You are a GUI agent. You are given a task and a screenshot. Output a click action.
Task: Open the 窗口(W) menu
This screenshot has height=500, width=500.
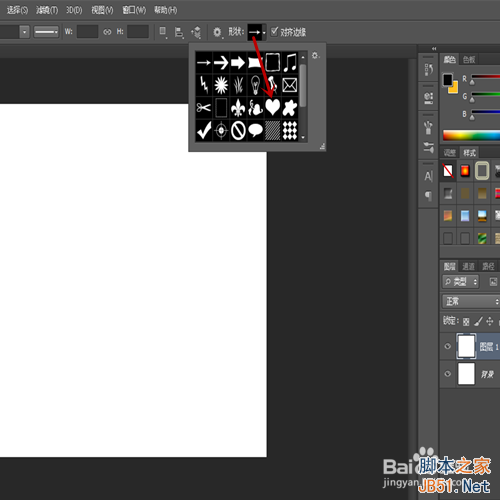coord(134,10)
